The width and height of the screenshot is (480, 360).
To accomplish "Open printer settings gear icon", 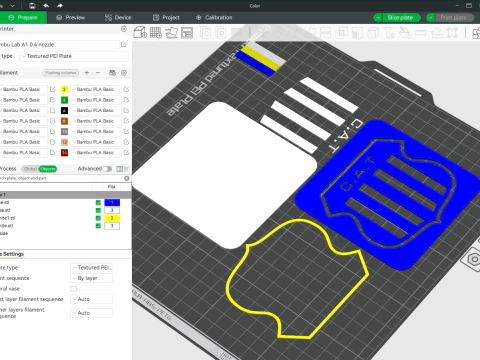I will pos(124,29).
